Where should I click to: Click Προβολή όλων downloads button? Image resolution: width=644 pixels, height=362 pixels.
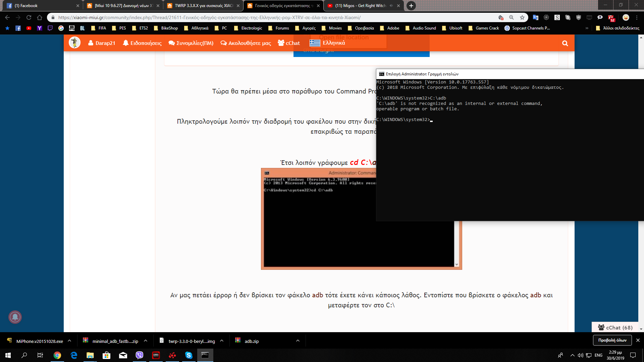(612, 340)
